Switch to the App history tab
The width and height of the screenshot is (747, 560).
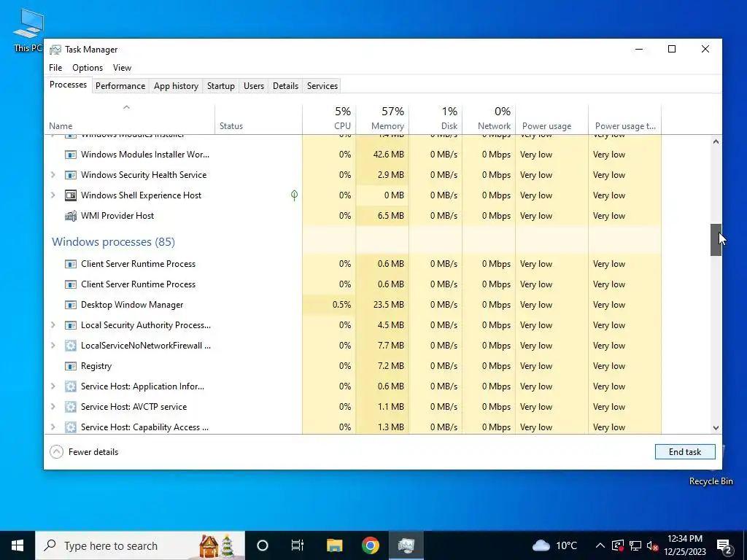click(176, 86)
